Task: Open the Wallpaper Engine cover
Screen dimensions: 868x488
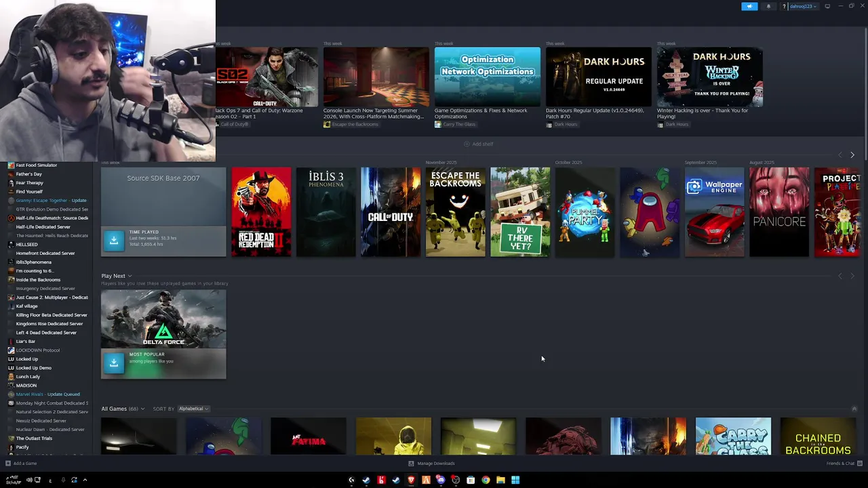Action: [715, 212]
